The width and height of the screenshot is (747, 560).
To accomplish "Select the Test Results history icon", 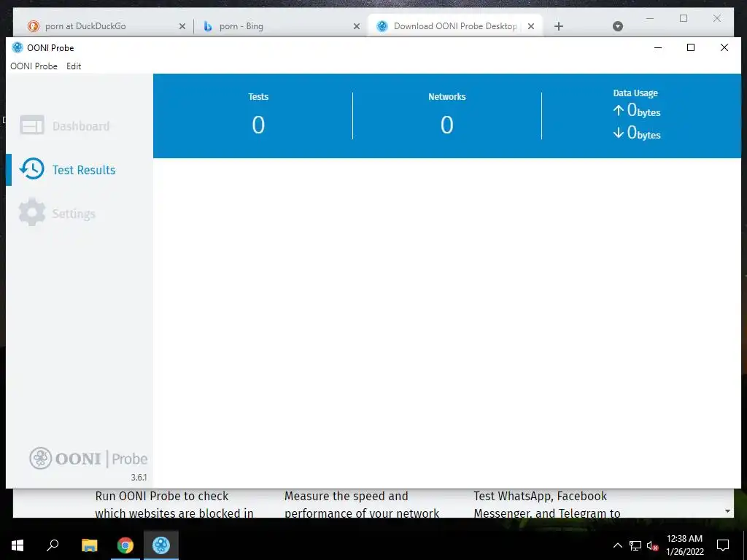I will tap(32, 169).
